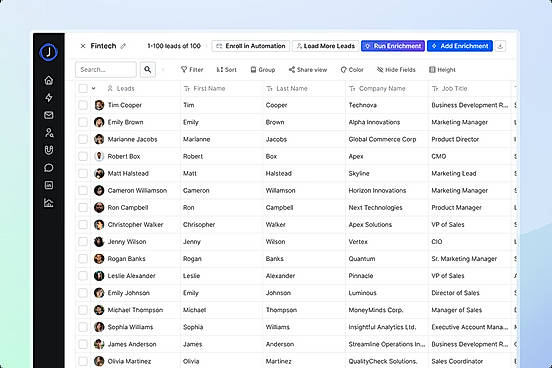Select the Horizon Innovations cell

387,191
